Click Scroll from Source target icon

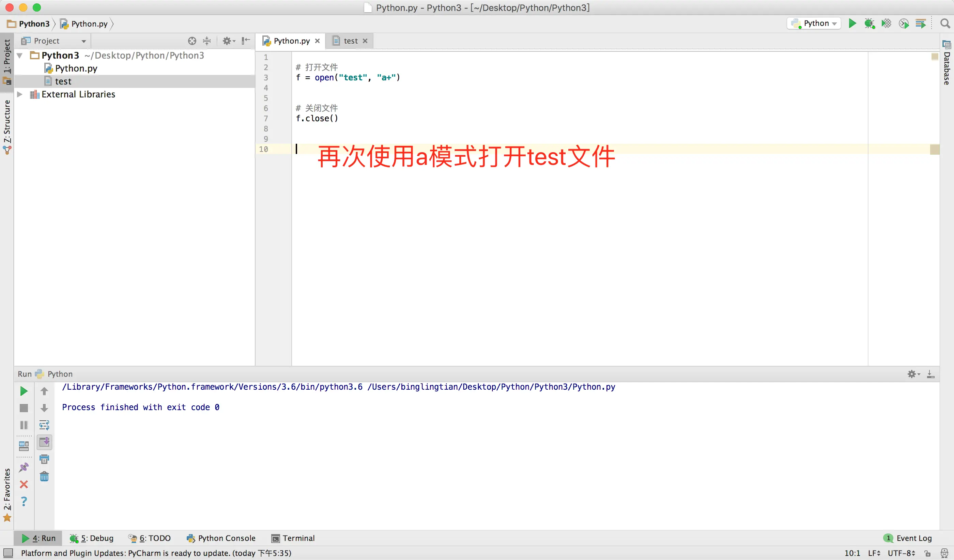[192, 41]
